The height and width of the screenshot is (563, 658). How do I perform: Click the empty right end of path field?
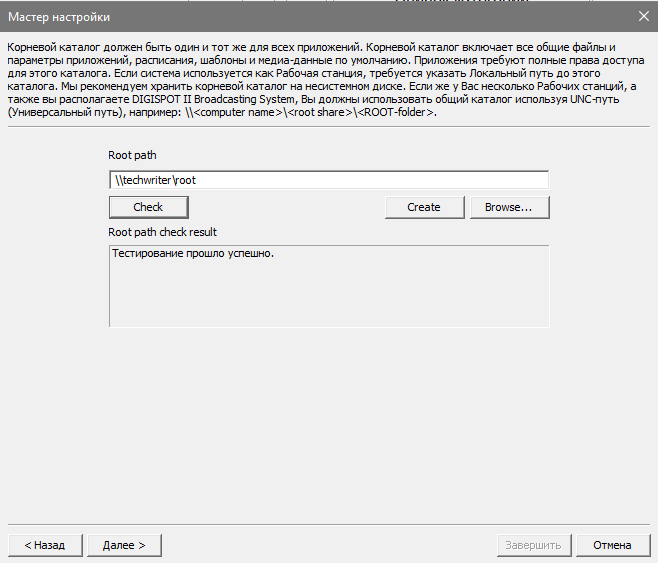tap(480, 180)
